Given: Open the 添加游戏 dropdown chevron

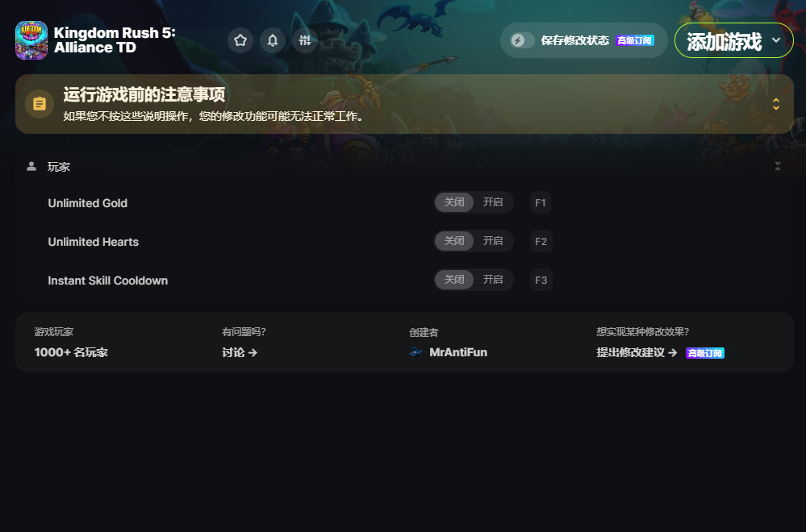Looking at the screenshot, I should pyautogui.click(x=776, y=40).
